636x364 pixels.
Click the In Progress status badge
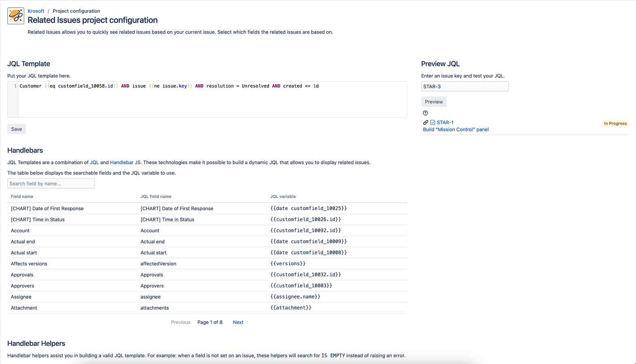tap(615, 123)
